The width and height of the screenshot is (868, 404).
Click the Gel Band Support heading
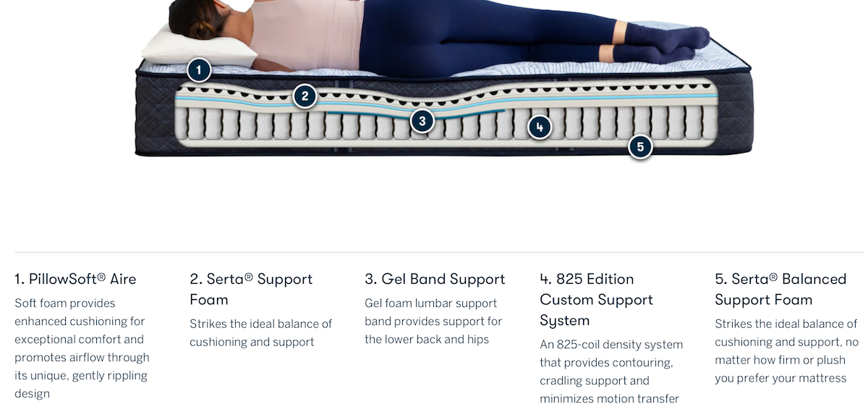435,279
